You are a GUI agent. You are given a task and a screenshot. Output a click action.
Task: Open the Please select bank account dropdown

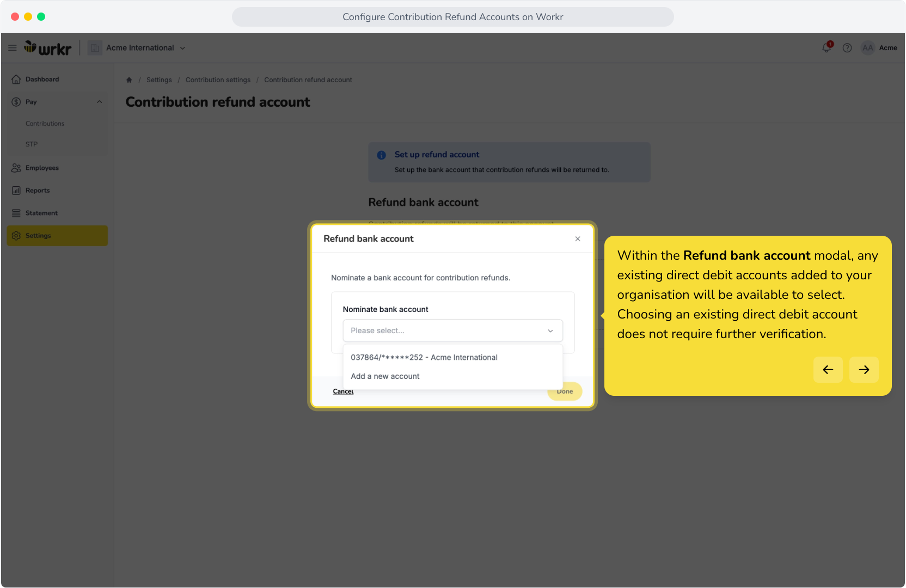[453, 330]
